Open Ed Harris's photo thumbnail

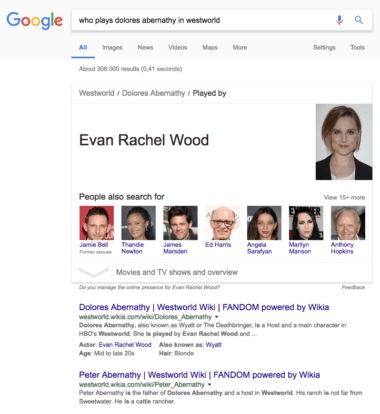(222, 223)
